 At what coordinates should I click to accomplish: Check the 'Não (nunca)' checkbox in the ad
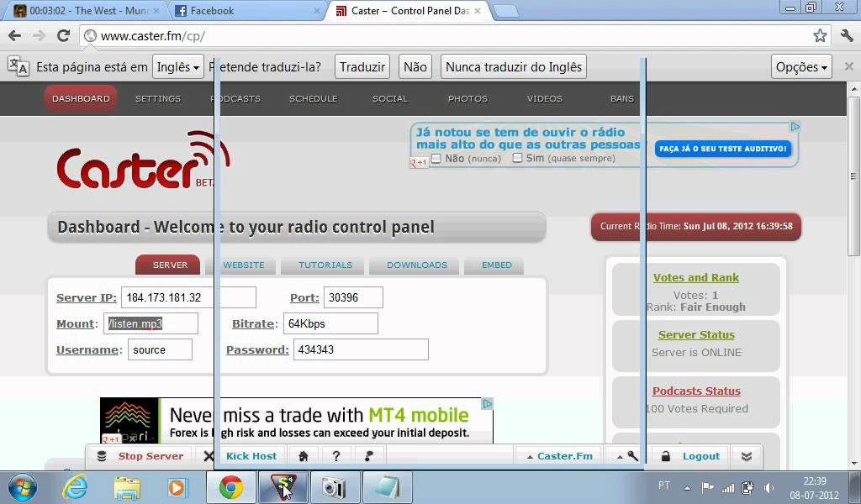coord(436,159)
